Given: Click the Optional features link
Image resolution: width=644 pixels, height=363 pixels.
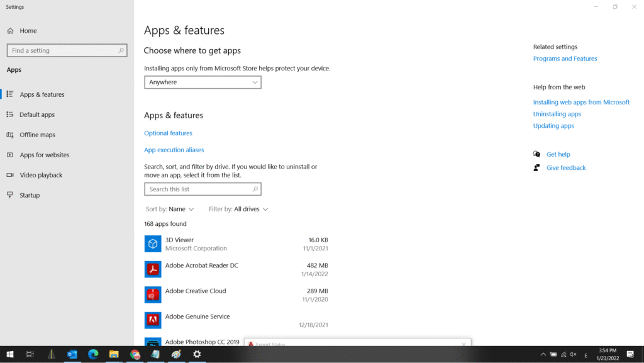Looking at the screenshot, I should pos(168,133).
